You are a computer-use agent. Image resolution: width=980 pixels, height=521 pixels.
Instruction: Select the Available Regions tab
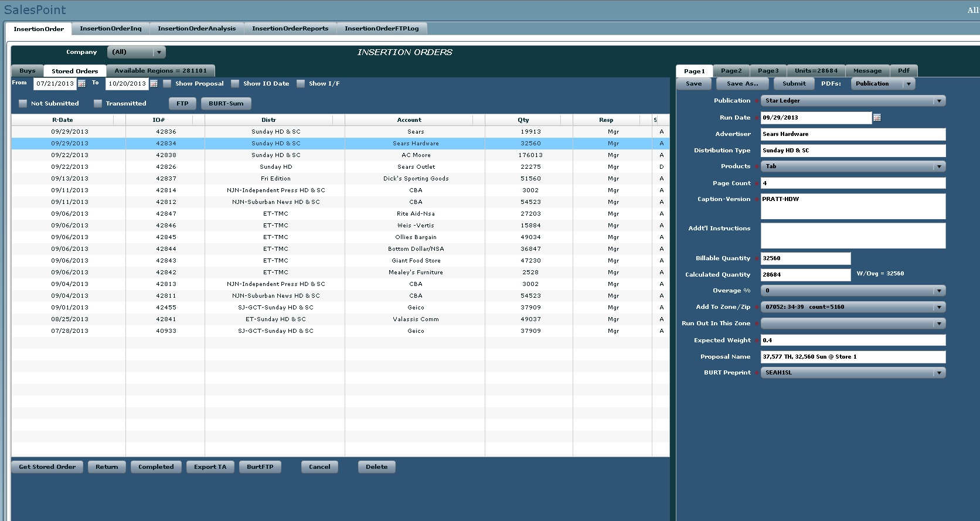coord(161,71)
